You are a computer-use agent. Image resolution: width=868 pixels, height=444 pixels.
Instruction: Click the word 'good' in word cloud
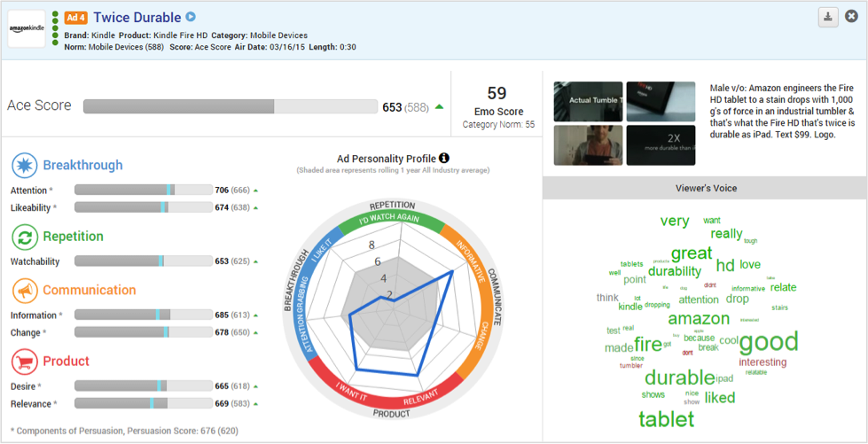[x=769, y=342]
